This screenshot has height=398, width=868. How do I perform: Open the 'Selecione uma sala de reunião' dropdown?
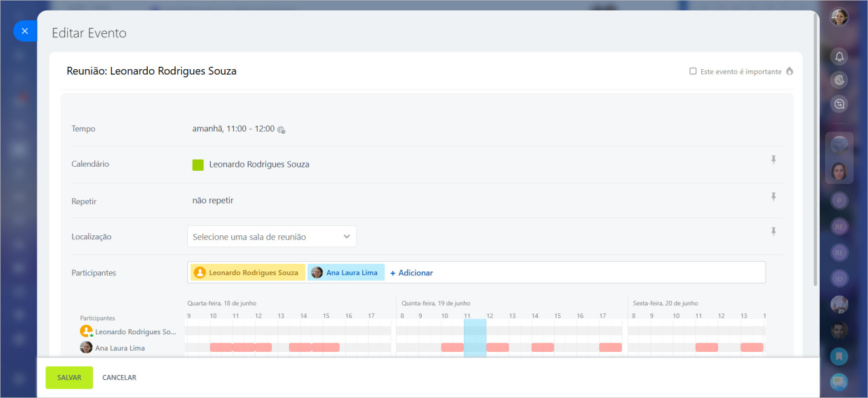(272, 237)
